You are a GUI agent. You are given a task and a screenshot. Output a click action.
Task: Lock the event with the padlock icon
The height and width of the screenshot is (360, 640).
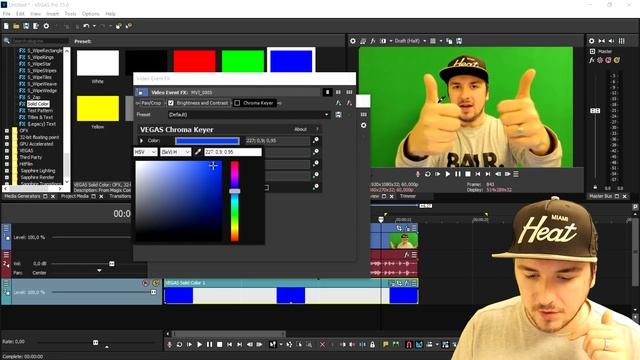point(372,344)
